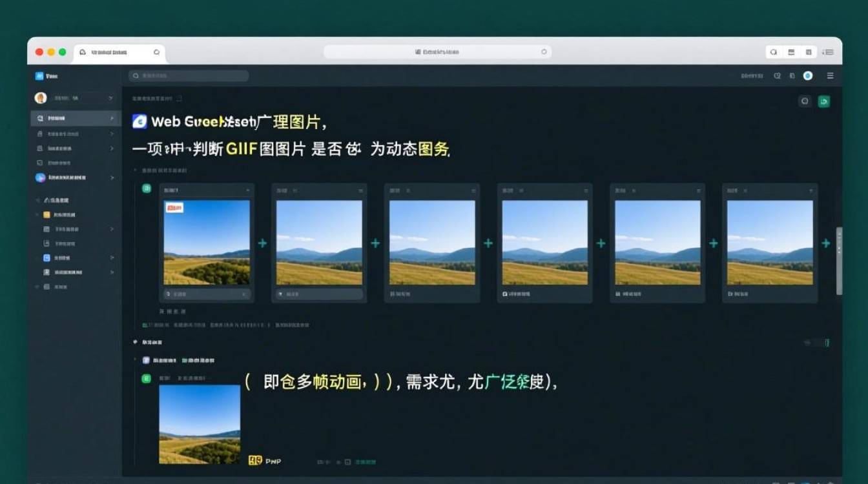This screenshot has height=484, width=868.
Task: Click the clipboard icon in the left sidebar
Action: (x=39, y=134)
